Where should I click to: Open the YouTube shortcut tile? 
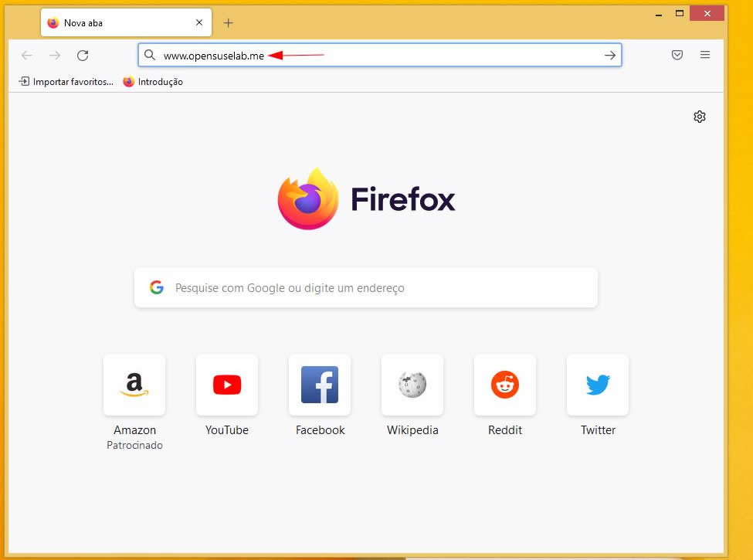[x=227, y=385]
